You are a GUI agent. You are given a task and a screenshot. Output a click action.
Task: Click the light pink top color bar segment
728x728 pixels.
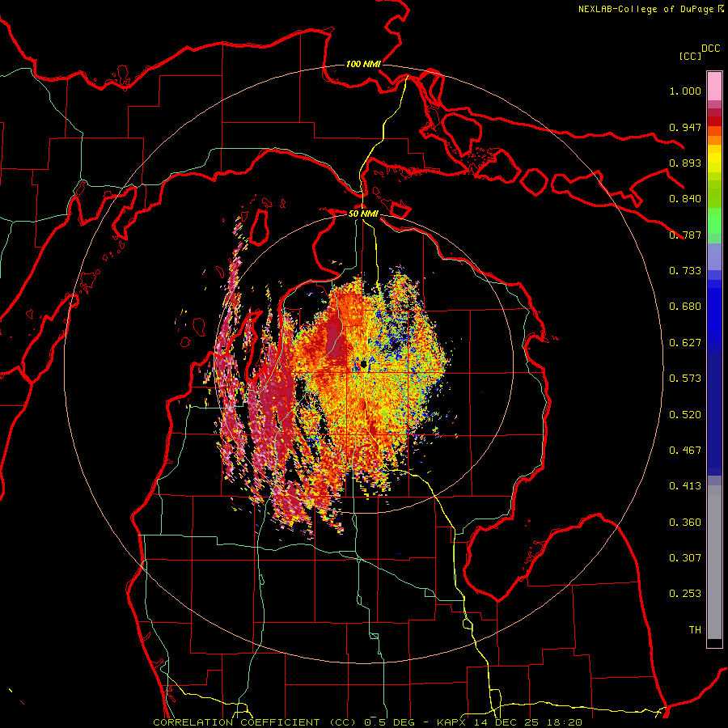[714, 87]
